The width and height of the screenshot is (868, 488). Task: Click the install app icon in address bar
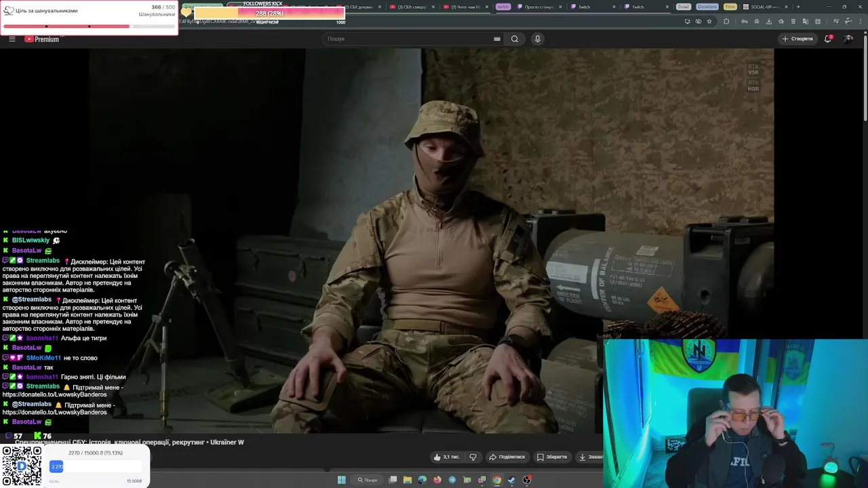point(688,21)
